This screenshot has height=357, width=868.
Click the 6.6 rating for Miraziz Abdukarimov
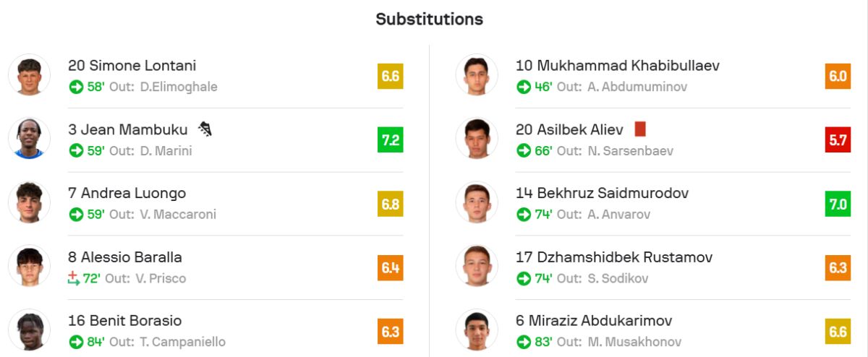pyautogui.click(x=838, y=332)
